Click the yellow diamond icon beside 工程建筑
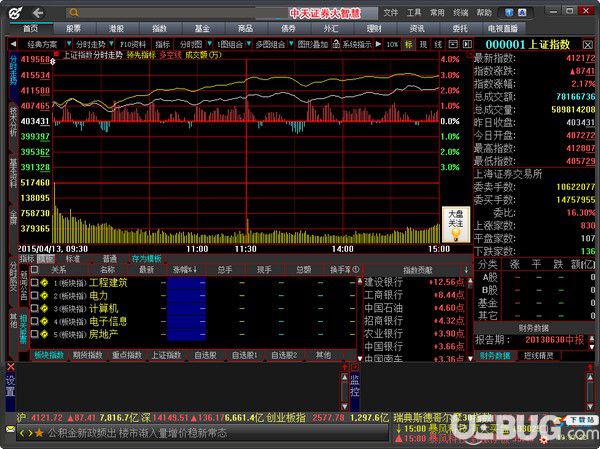The height and width of the screenshot is (449, 600). pyautogui.click(x=44, y=282)
